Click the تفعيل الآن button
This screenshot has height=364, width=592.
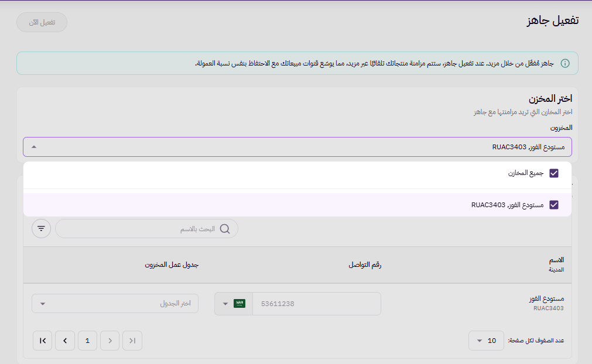pyautogui.click(x=42, y=22)
